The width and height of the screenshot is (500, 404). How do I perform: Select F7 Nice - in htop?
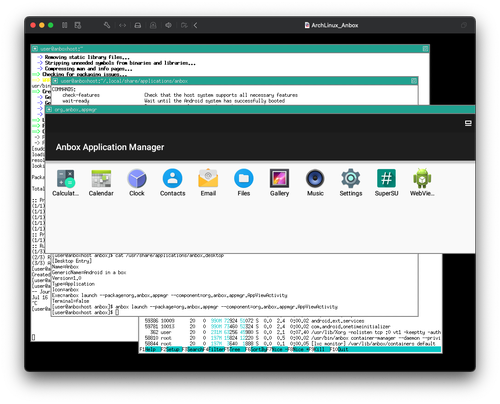pyautogui.click(x=277, y=349)
